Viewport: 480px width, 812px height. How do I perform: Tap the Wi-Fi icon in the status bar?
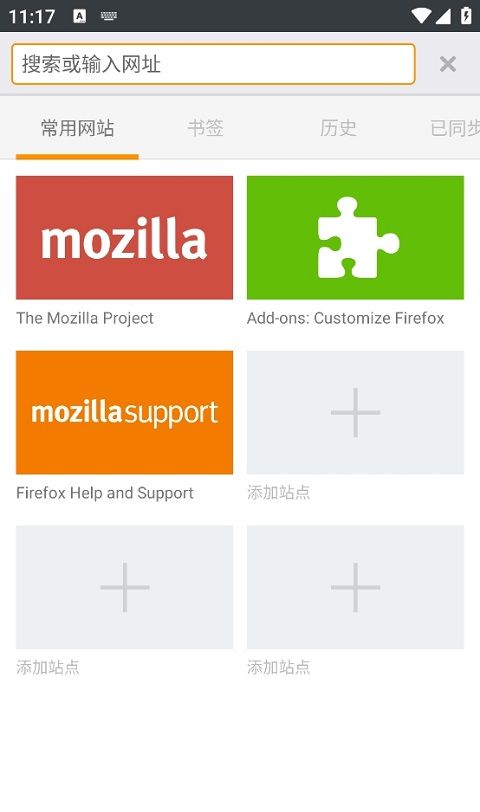(420, 16)
